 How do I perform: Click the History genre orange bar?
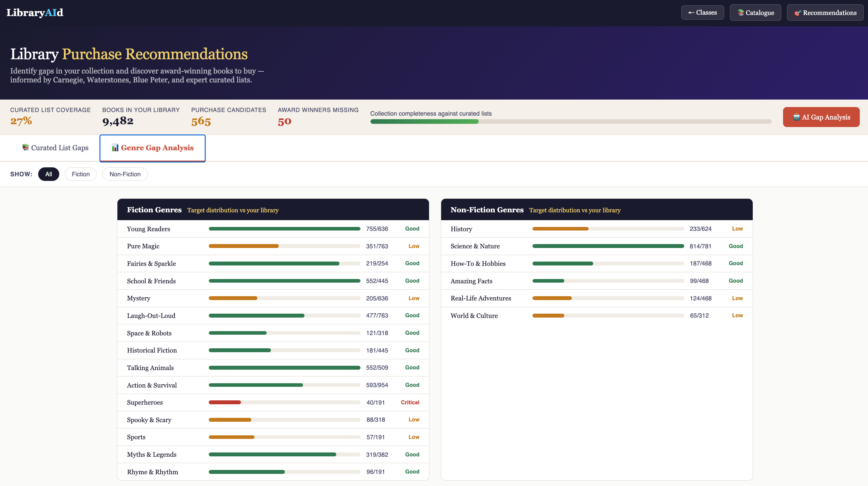560,229
